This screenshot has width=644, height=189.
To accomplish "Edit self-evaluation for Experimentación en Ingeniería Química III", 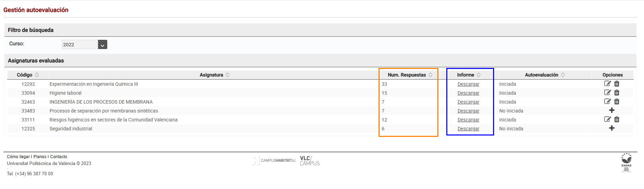I will pos(608,83).
